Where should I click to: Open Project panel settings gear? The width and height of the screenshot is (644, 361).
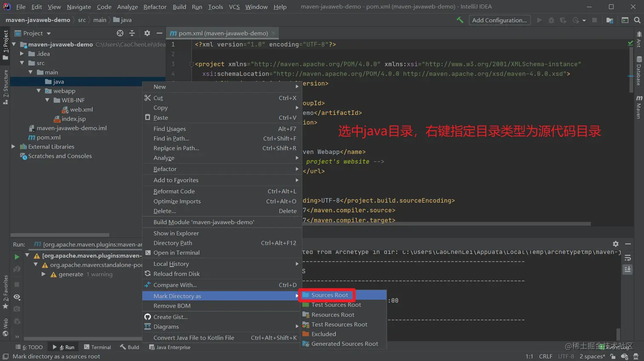coord(147,33)
